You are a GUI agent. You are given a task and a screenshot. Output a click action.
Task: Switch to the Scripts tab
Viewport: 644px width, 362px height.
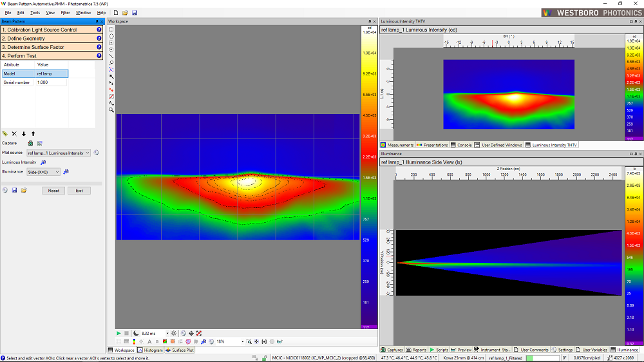(x=439, y=350)
